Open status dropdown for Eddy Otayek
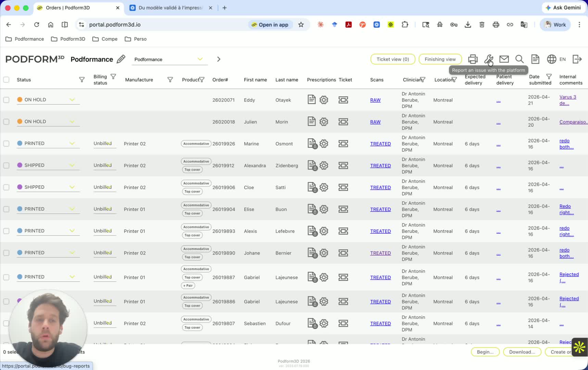The height and width of the screenshot is (370, 588). click(48, 100)
